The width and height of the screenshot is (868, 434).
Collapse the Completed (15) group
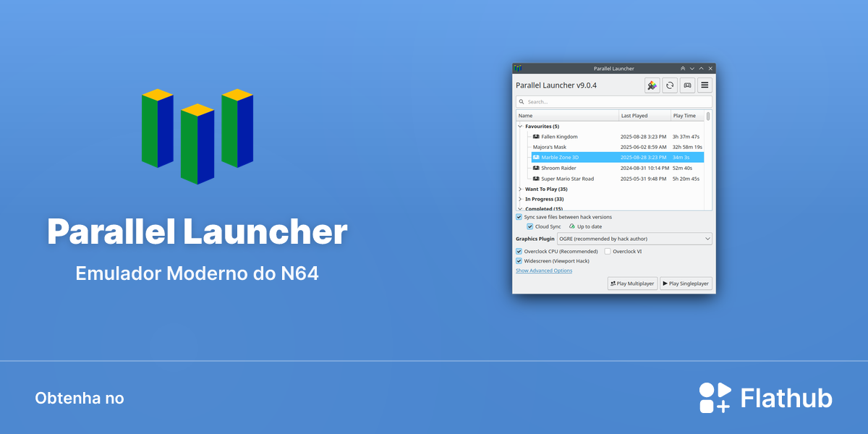[520, 208]
